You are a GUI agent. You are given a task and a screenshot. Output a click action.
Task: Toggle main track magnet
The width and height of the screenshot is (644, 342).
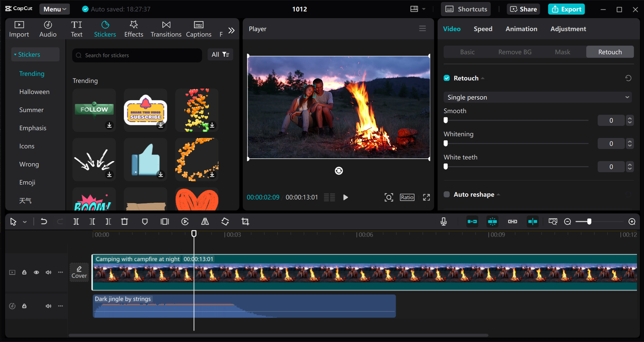472,222
